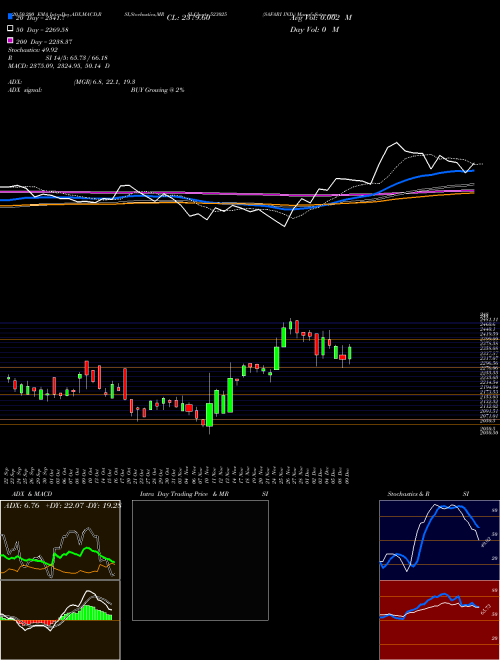Image resolution: width=500 pixels, height=660 pixels.
Task: Select the '200 Day = 2238.37' label
Action: coord(44,42)
